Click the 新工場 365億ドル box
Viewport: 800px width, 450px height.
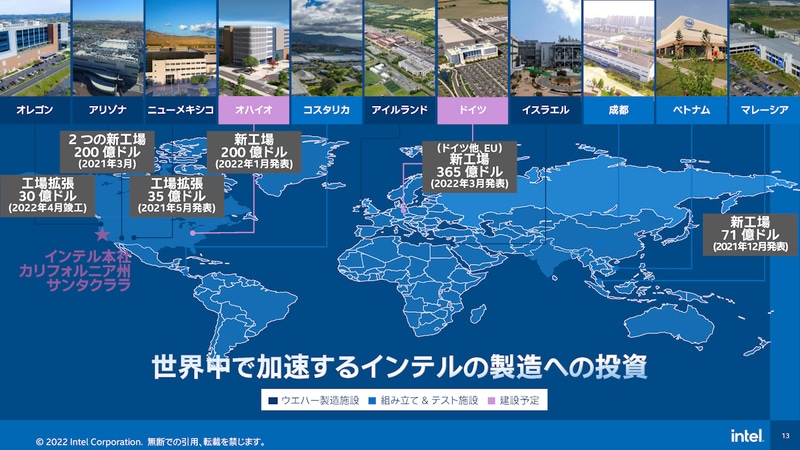point(469,167)
